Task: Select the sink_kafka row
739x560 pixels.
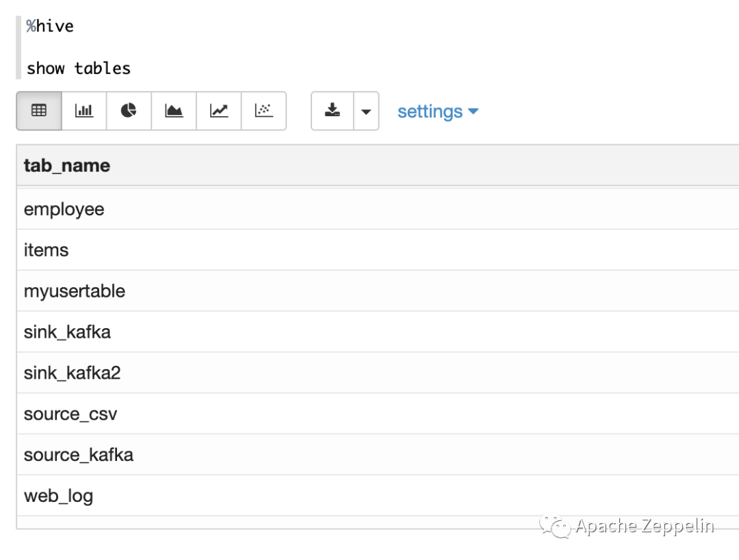Action: 378,332
